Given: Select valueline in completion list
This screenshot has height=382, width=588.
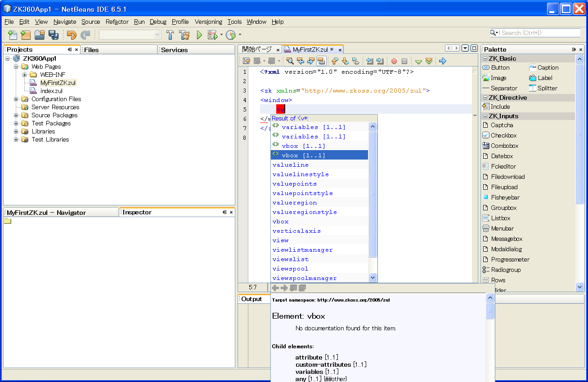Looking at the screenshot, I should [x=319, y=165].
